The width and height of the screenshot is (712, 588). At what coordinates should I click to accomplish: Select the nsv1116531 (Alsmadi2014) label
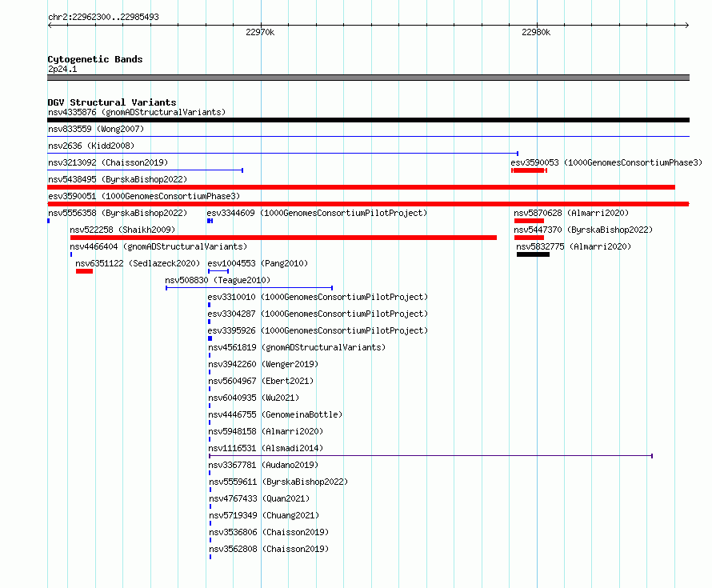(x=266, y=448)
